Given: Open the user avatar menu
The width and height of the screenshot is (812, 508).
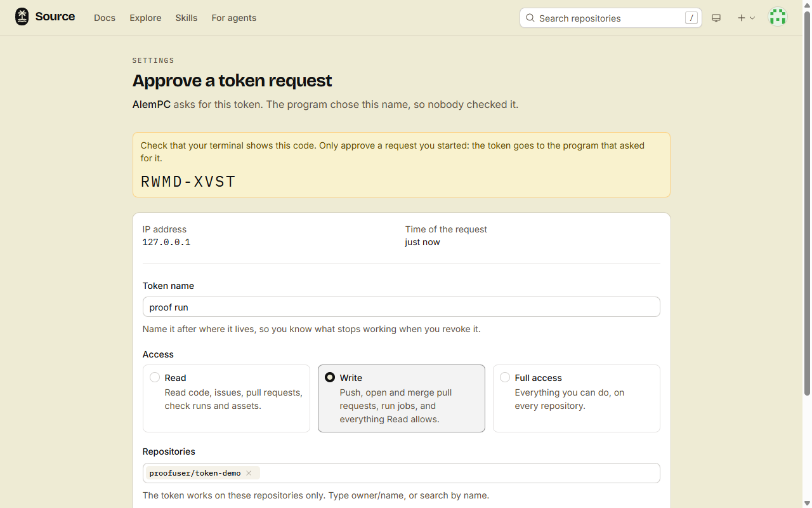Looking at the screenshot, I should [778, 18].
